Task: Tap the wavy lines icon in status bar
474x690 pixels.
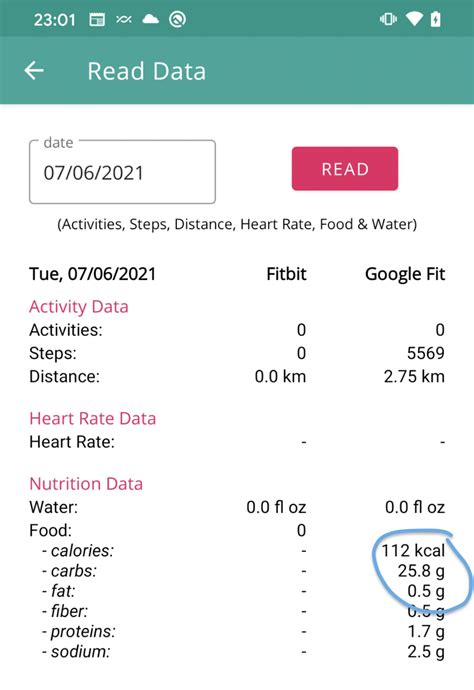Action: pos(124,19)
